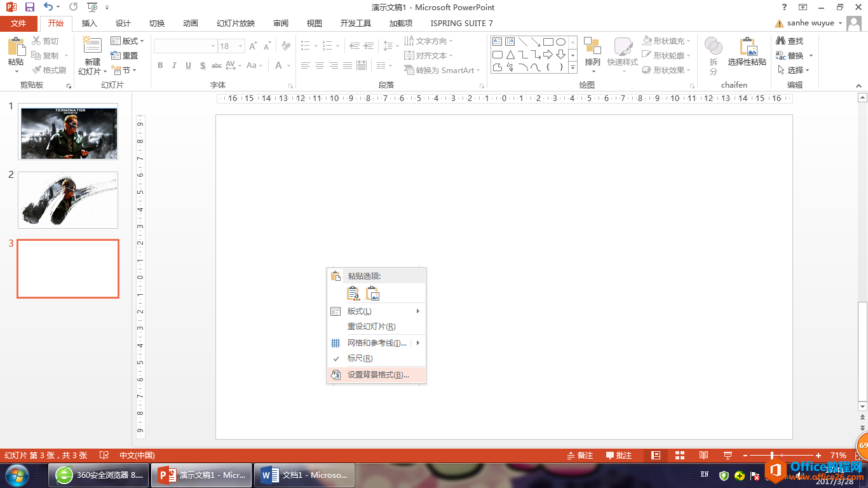Click the Save icon in quick access toolbar

[x=29, y=7]
